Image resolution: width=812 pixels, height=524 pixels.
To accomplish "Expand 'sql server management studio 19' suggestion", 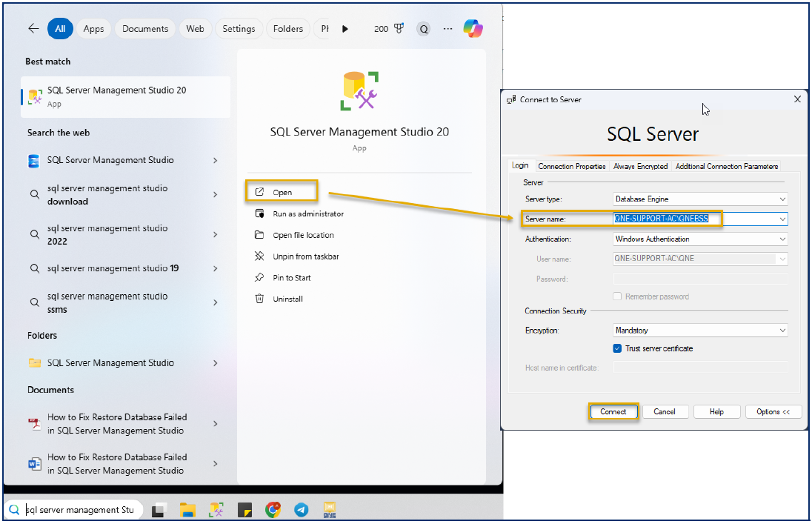I will click(x=216, y=268).
